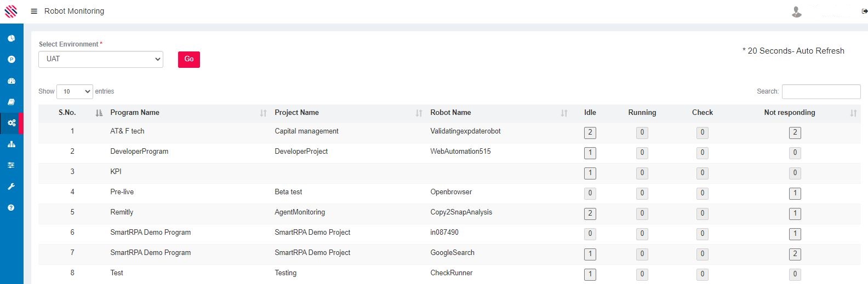Open the sitemap hierarchy sidebar icon
The image size is (868, 284).
pos(12,144)
